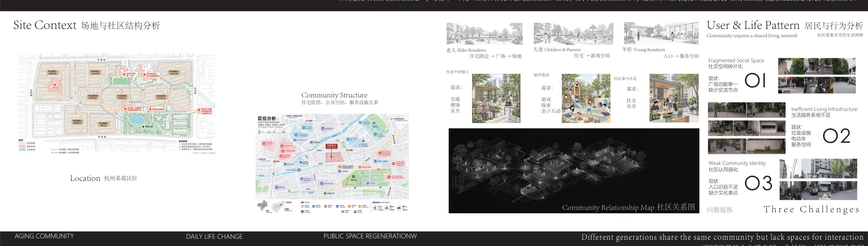The image size is (868, 246).
Task: Open the upper street photo beside 03
Action: pyautogui.click(x=818, y=169)
